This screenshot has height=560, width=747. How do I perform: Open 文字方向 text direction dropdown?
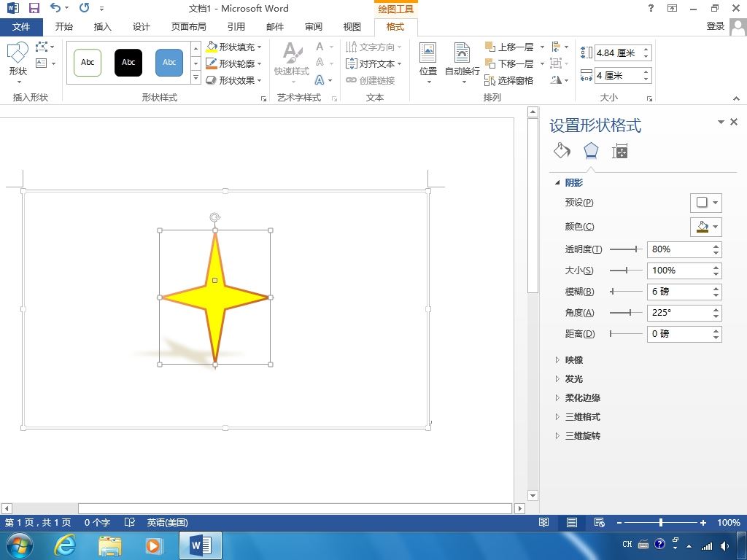pos(373,47)
